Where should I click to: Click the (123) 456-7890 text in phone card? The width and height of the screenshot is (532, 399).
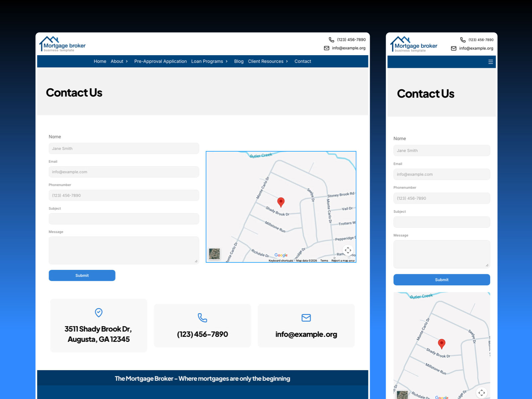(x=202, y=334)
